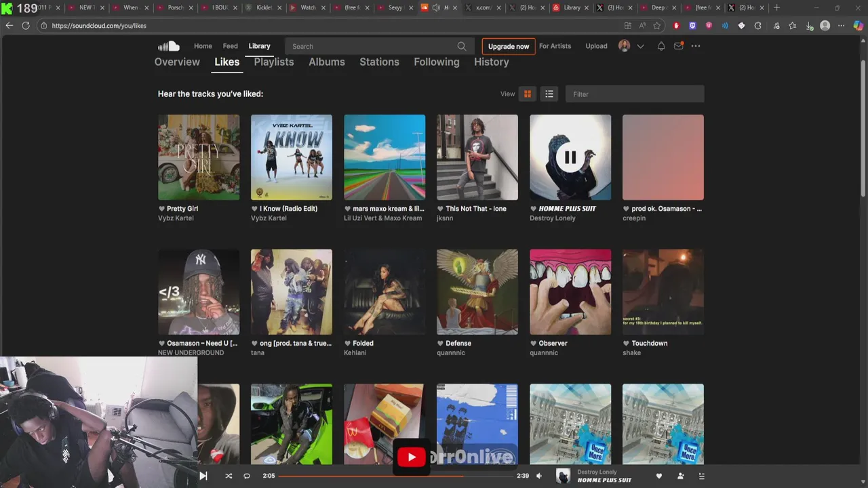Viewport: 868px width, 488px height.
Task: Switch to the Following tab
Action: [437, 62]
